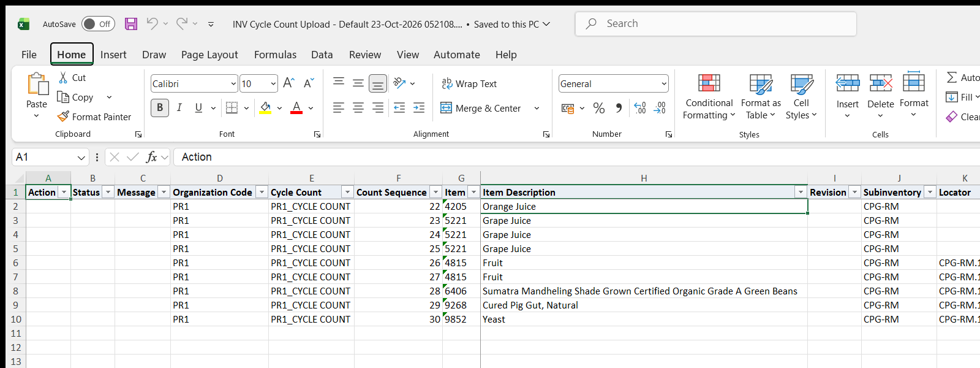This screenshot has width=980, height=368.
Task: Activate the Format Painter
Action: point(94,117)
